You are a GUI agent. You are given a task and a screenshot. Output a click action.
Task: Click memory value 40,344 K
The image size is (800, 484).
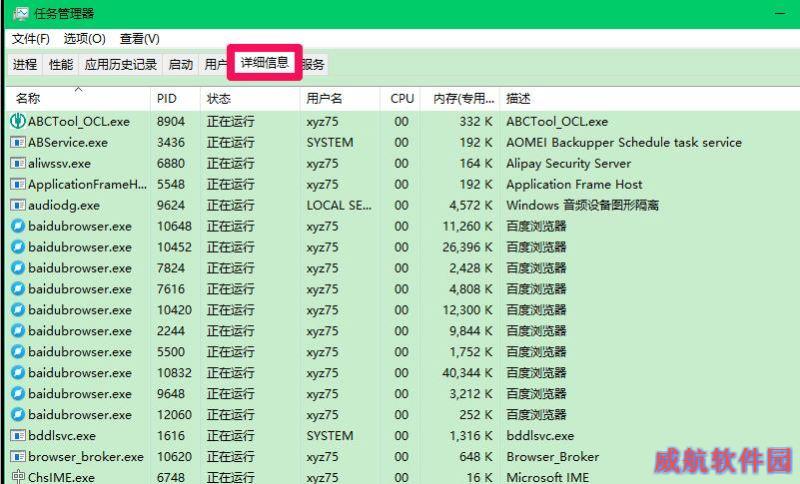468,372
